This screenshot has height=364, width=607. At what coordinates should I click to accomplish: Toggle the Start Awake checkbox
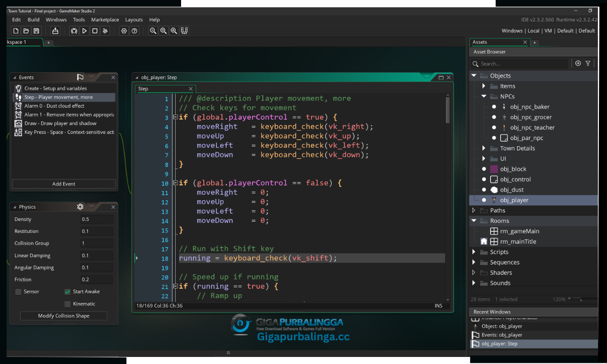click(x=67, y=292)
